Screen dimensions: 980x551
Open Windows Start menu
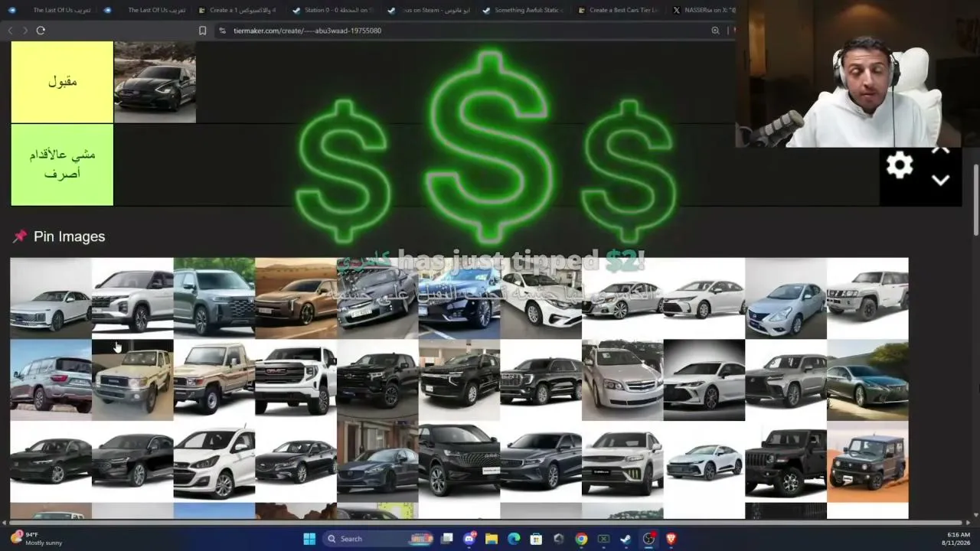point(309,539)
